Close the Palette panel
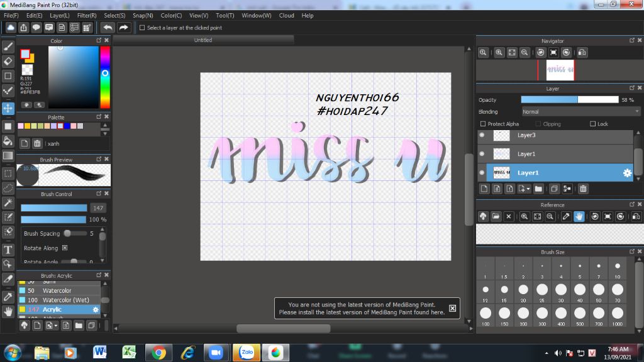 point(106,116)
